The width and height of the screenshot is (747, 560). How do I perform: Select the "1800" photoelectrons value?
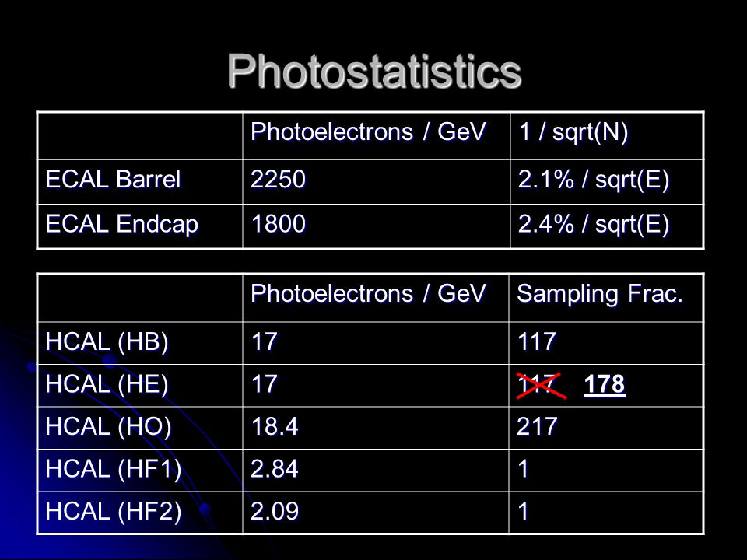(279, 224)
